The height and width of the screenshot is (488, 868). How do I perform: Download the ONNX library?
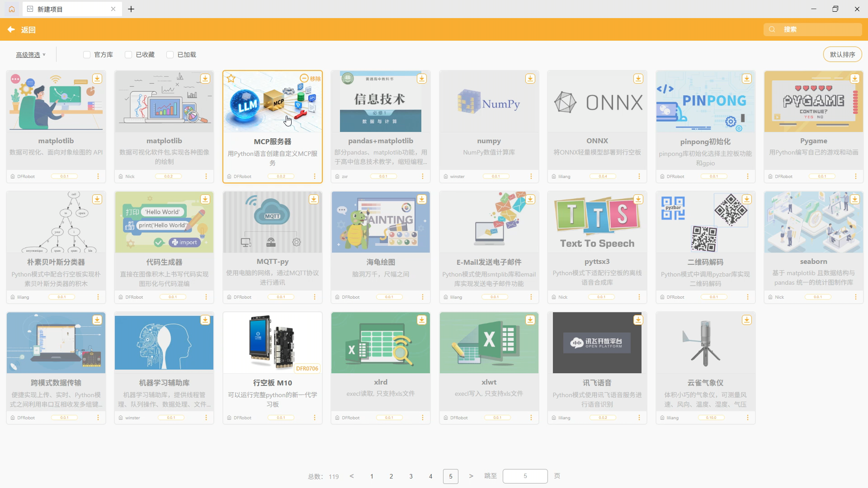pos(638,79)
